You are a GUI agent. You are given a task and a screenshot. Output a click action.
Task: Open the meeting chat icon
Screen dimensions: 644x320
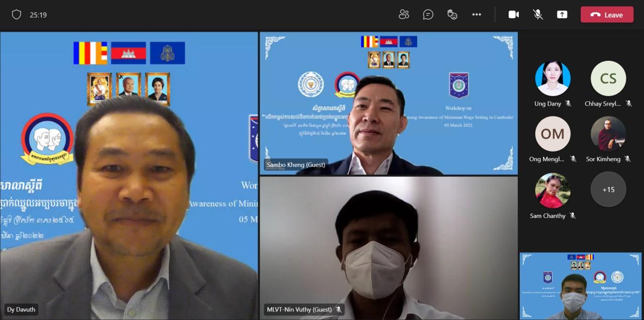click(x=428, y=15)
